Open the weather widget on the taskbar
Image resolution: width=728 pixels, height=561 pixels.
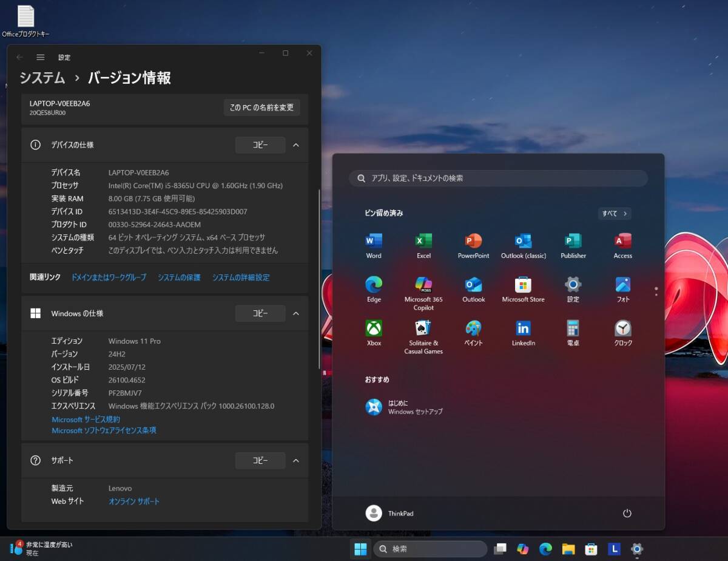(41, 549)
